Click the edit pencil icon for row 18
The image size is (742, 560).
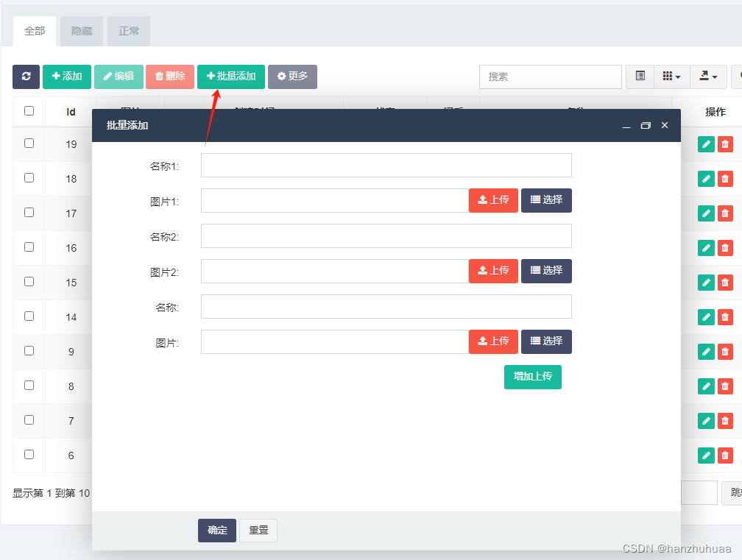click(706, 179)
